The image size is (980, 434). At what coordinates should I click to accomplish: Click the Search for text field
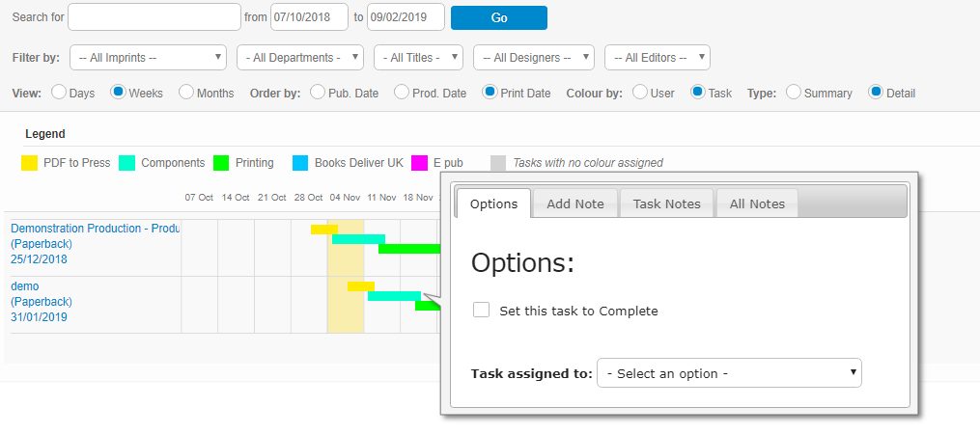pyautogui.click(x=154, y=17)
